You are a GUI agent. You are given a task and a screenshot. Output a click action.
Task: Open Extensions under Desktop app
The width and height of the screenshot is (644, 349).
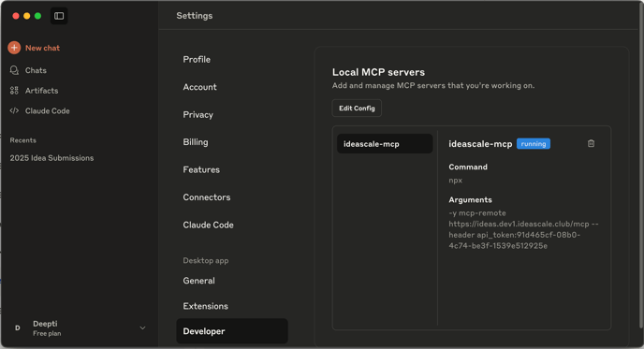(x=205, y=306)
